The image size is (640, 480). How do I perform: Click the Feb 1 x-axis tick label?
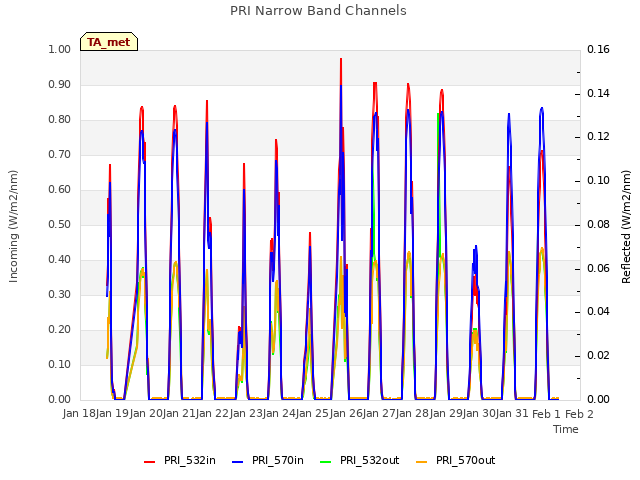546,414
